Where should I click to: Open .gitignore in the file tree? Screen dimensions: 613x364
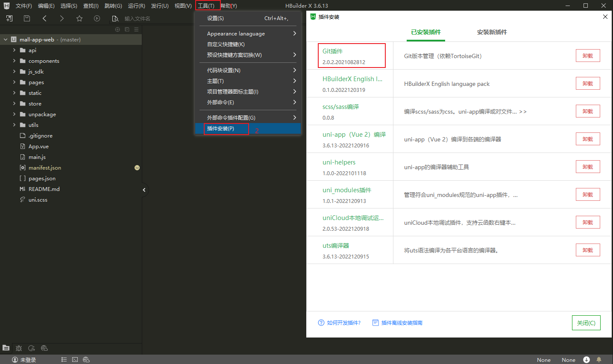[41, 135]
